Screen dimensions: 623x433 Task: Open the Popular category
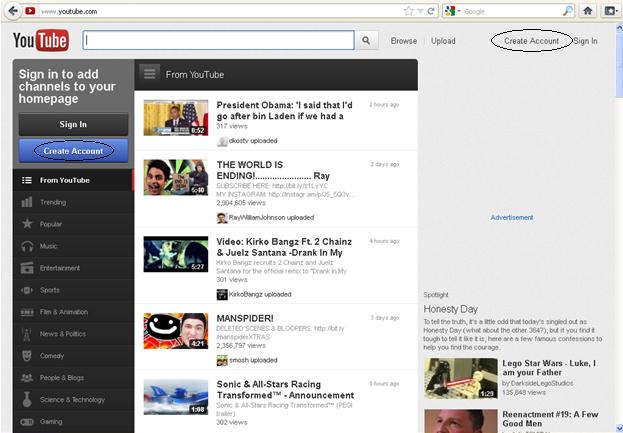(x=73, y=224)
